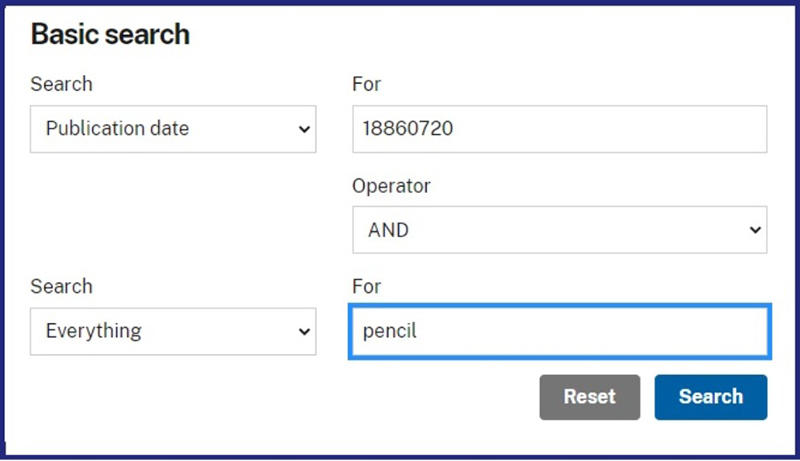Screen dimensions: 800x461
Task: Focus the field containing pencil
Action: (x=560, y=331)
